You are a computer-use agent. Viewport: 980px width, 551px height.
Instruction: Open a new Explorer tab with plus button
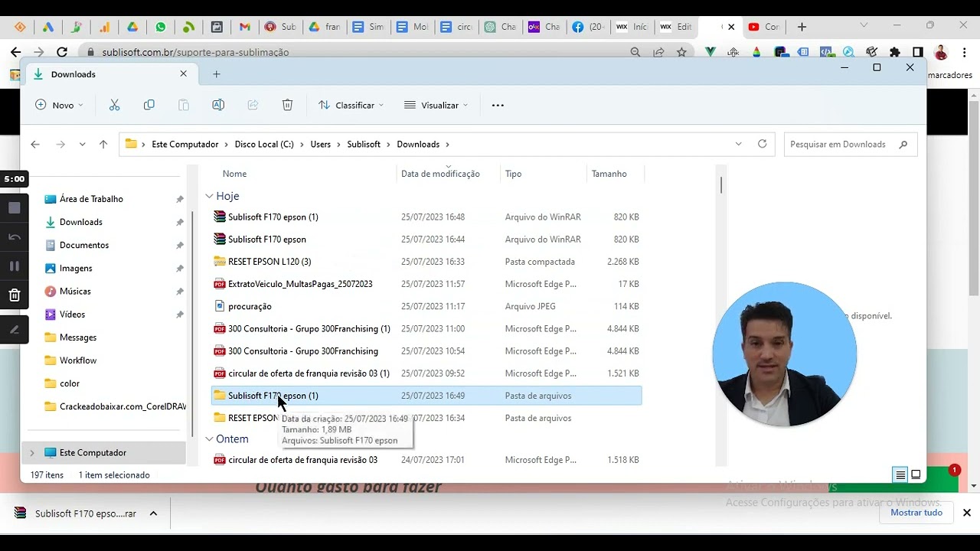(x=217, y=74)
